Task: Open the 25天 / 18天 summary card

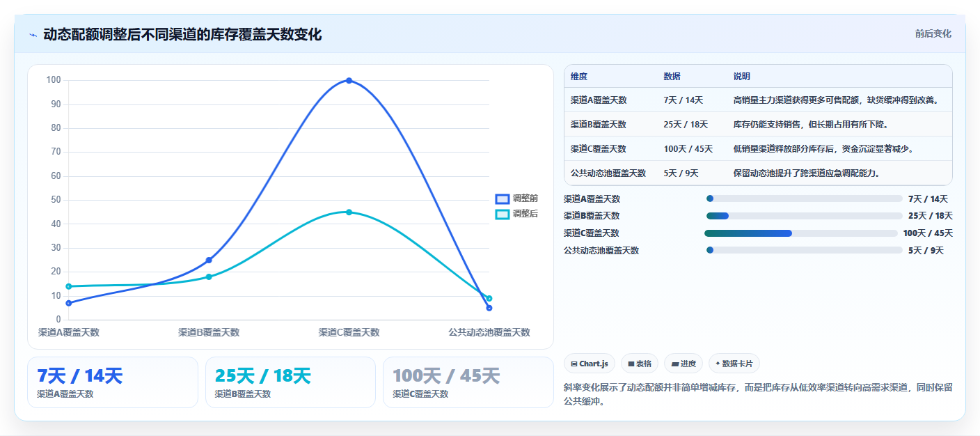Action: pos(290,382)
